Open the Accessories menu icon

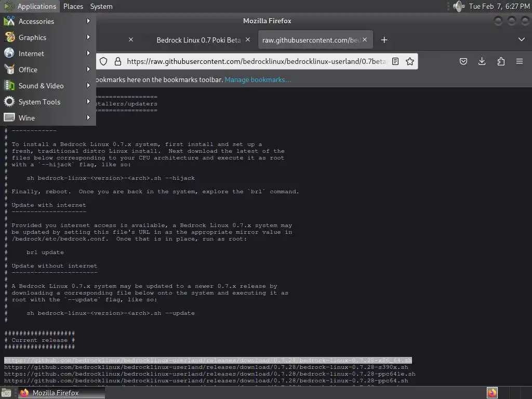click(9, 21)
